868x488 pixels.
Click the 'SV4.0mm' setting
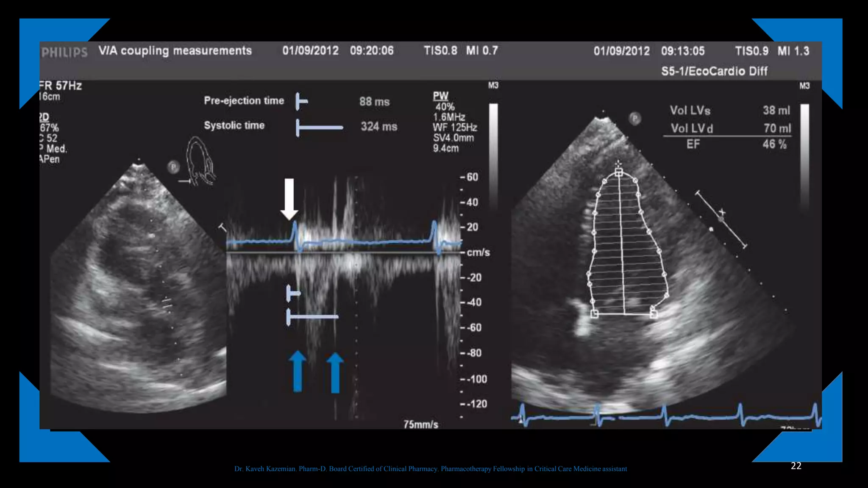click(453, 138)
